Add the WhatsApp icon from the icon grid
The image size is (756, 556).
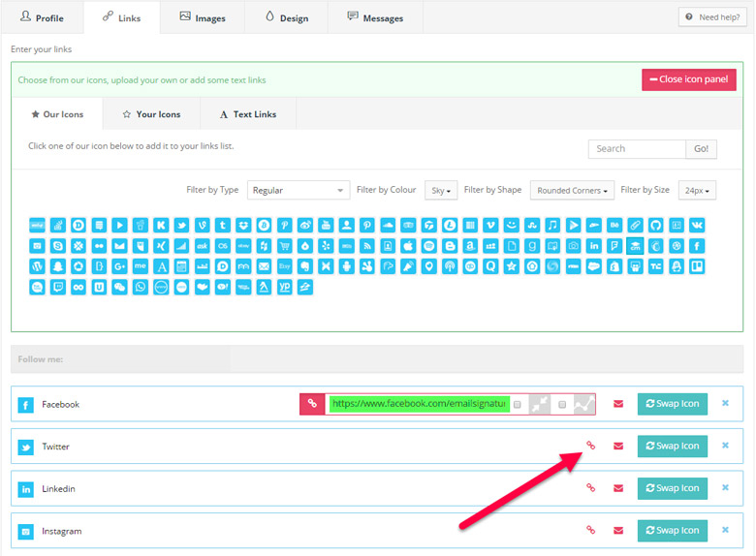pyautogui.click(x=141, y=287)
